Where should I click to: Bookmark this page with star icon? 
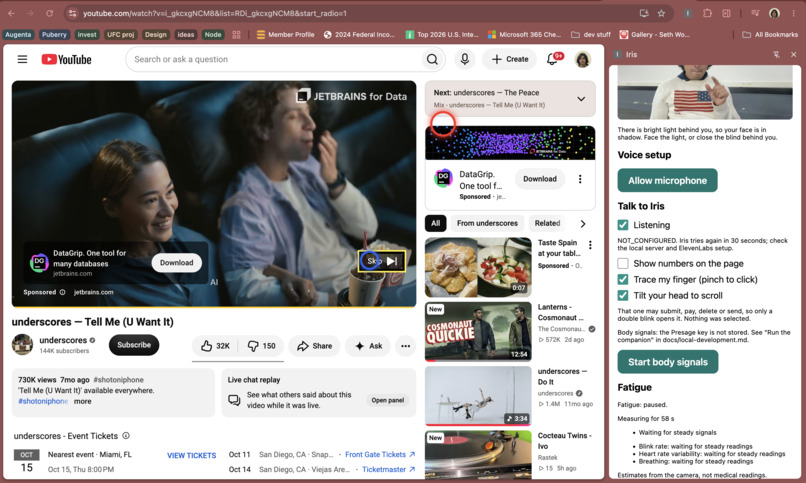[661, 13]
